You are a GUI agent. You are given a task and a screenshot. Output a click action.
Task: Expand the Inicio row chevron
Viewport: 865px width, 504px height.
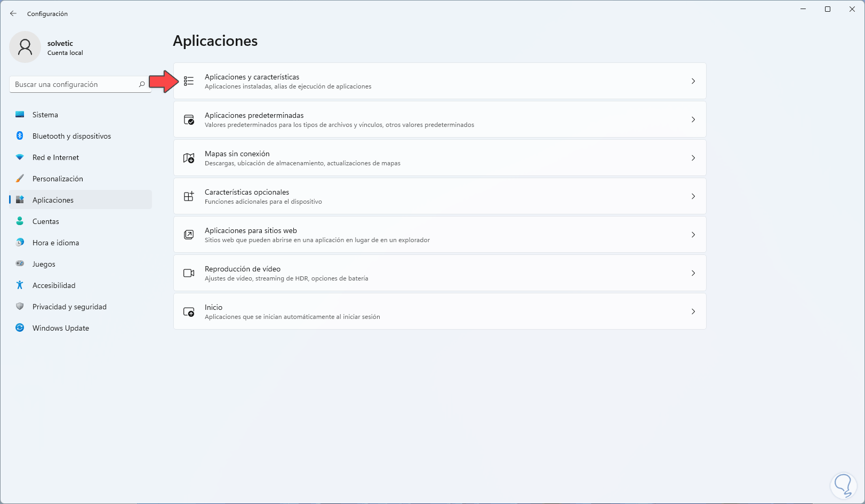click(x=693, y=311)
